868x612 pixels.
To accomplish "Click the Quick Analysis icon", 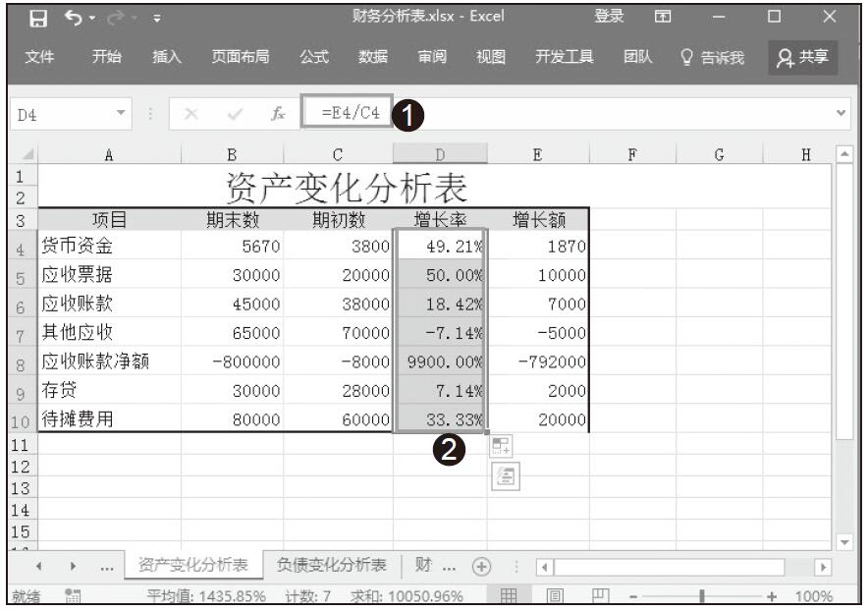I will tap(502, 476).
